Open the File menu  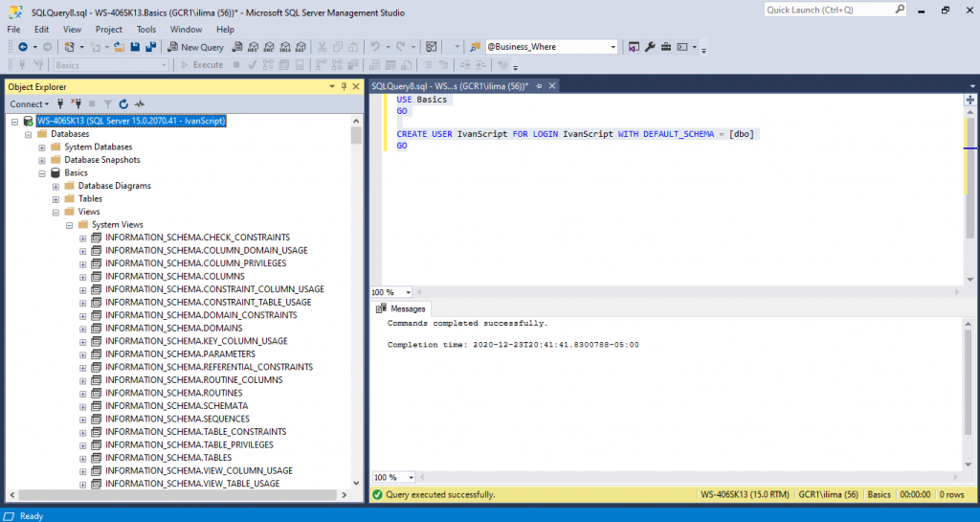tap(13, 30)
